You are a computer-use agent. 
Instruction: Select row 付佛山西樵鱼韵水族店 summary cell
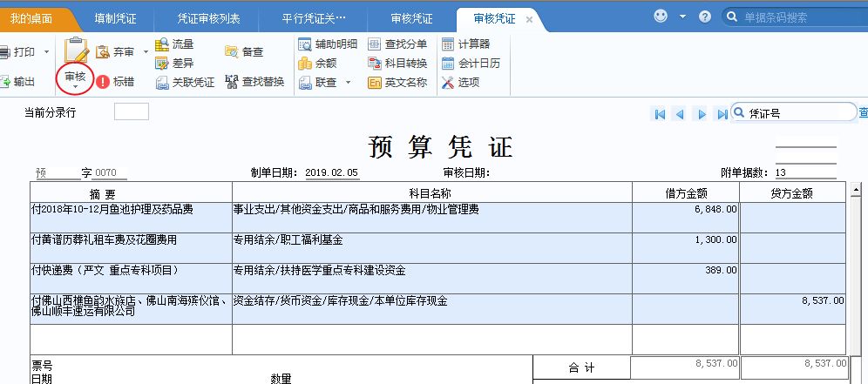coord(132,309)
